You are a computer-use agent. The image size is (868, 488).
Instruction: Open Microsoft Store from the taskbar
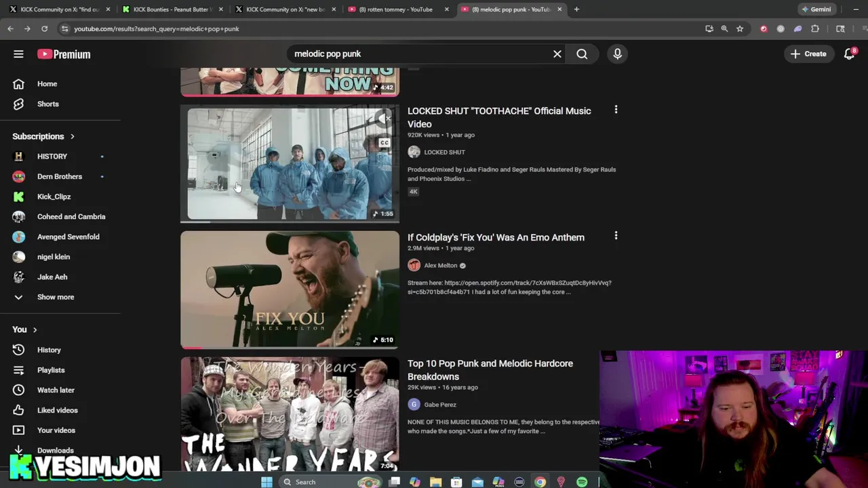pos(456,482)
